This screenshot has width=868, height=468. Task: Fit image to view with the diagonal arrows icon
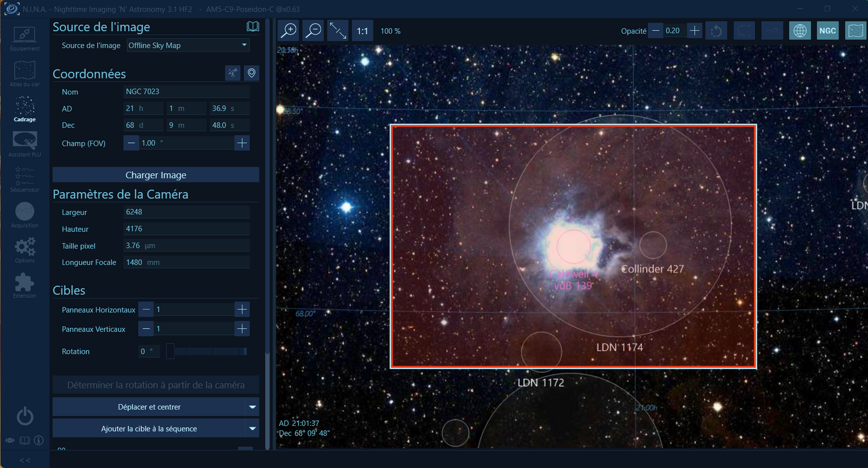pyautogui.click(x=338, y=31)
